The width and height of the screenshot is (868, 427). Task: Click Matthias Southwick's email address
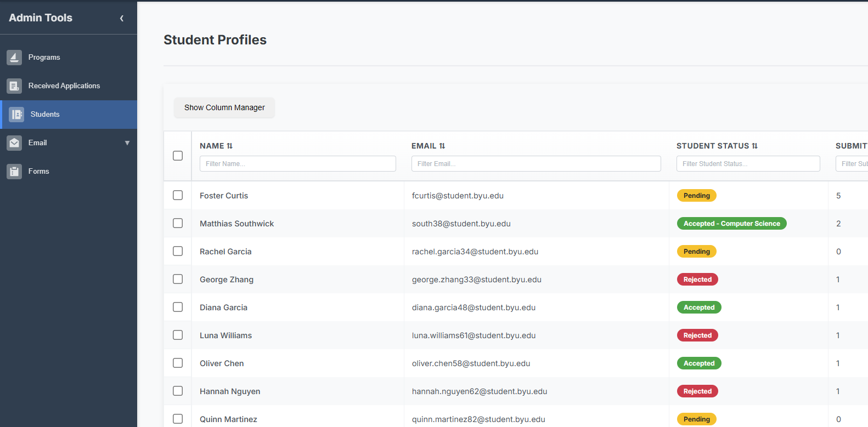click(461, 224)
